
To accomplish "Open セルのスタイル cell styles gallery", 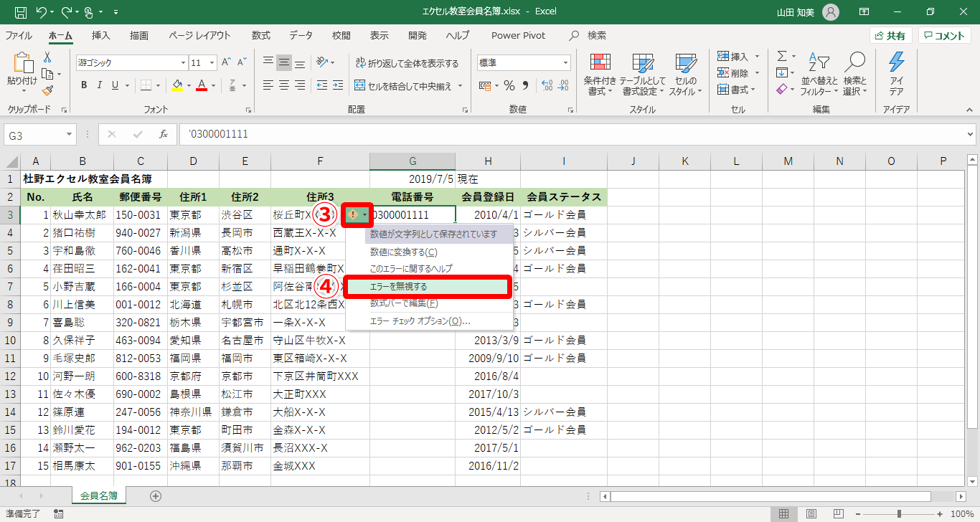I will tap(686, 75).
